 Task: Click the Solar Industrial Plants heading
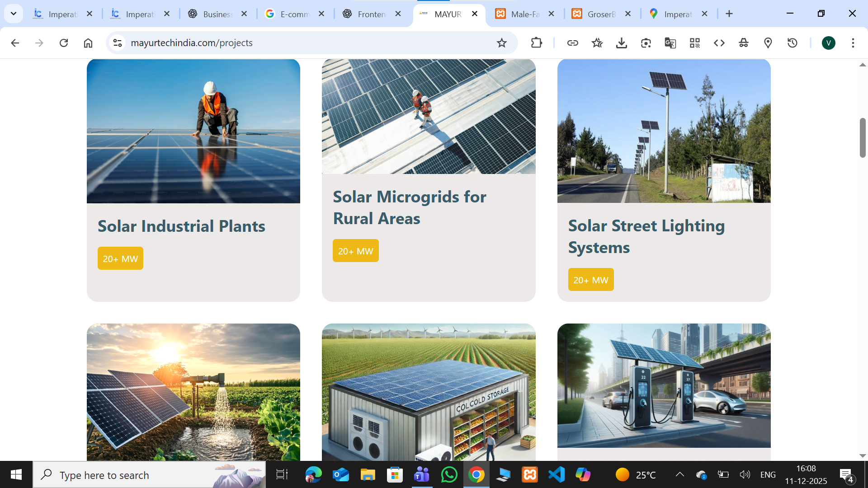(x=181, y=226)
